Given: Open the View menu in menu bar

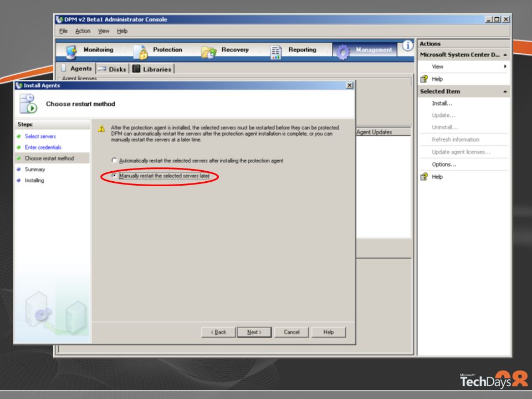Looking at the screenshot, I should coord(104,31).
